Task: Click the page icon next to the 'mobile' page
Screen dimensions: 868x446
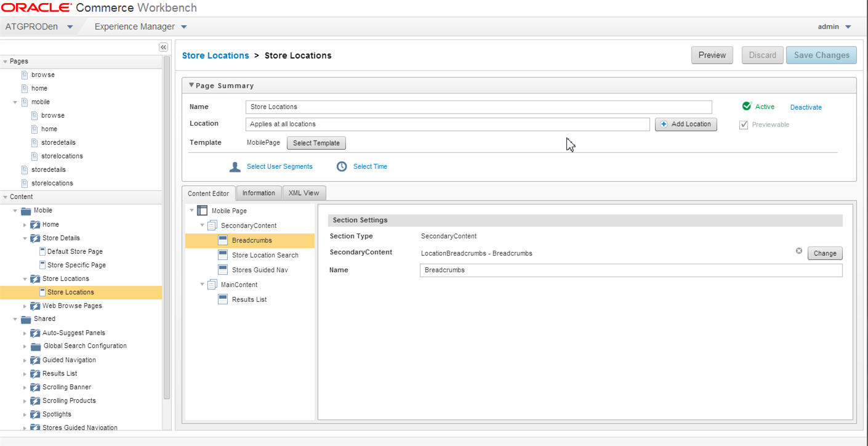Action: (x=25, y=102)
